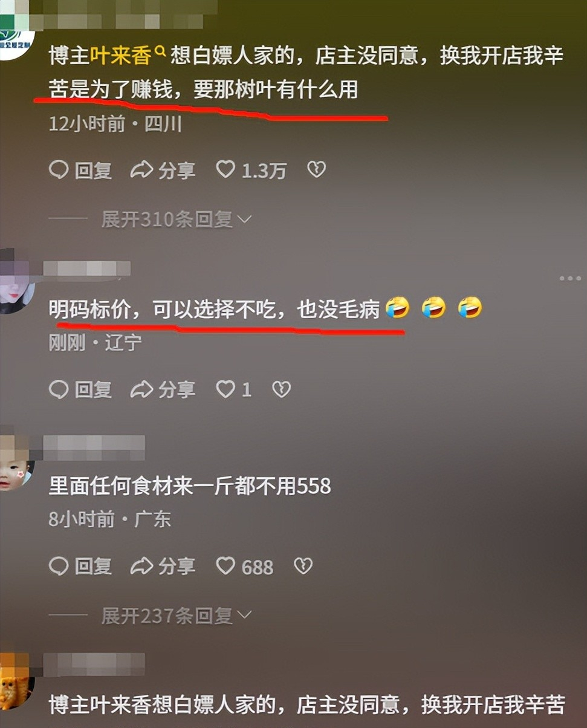The height and width of the screenshot is (728, 587).
Task: Like the Guangdong comment with 688 likes
Action: [244, 567]
